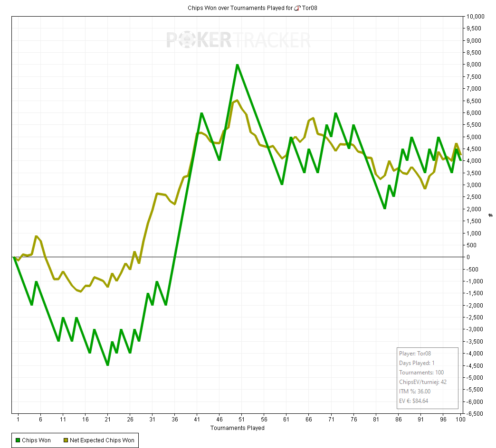Click 'EV €: $84.64' in the stats box

[x=413, y=401]
